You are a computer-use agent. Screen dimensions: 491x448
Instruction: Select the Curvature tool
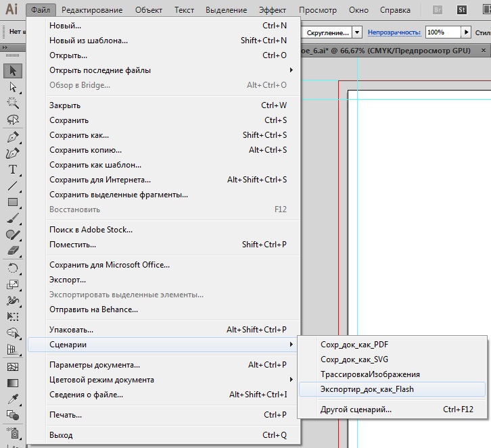tap(13, 153)
